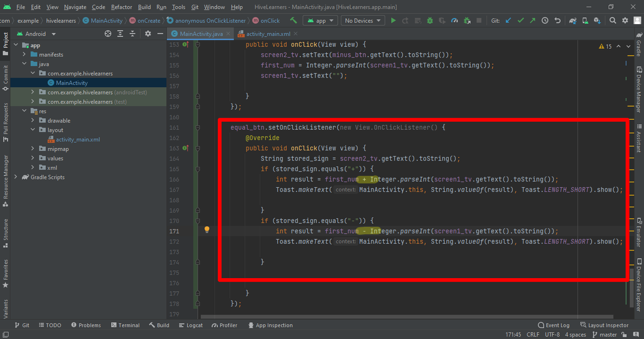Click the override gutter icon at line 163
The width and height of the screenshot is (644, 339).
coord(185,148)
